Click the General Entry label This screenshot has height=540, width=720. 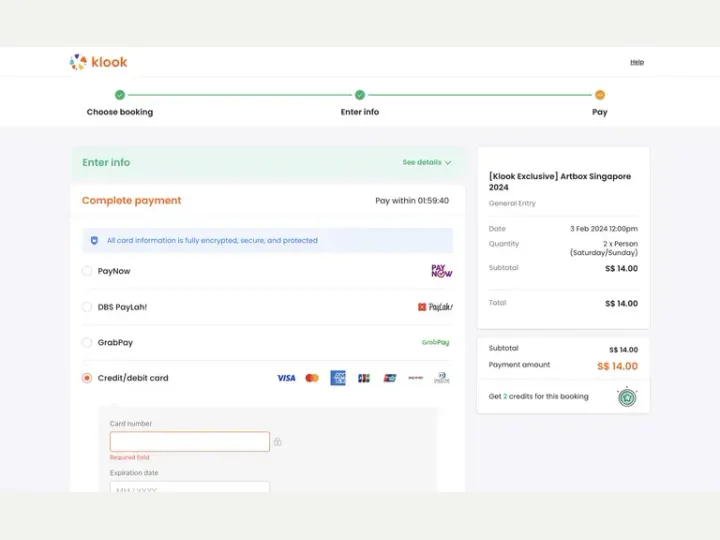(512, 203)
